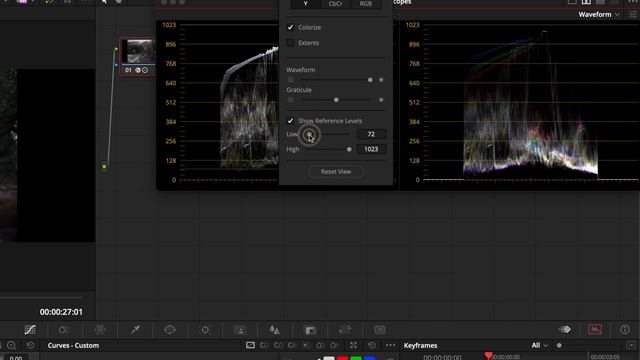This screenshot has height=360, width=640.
Task: Open scope settings icon beside Waveform
Action: 633,14
